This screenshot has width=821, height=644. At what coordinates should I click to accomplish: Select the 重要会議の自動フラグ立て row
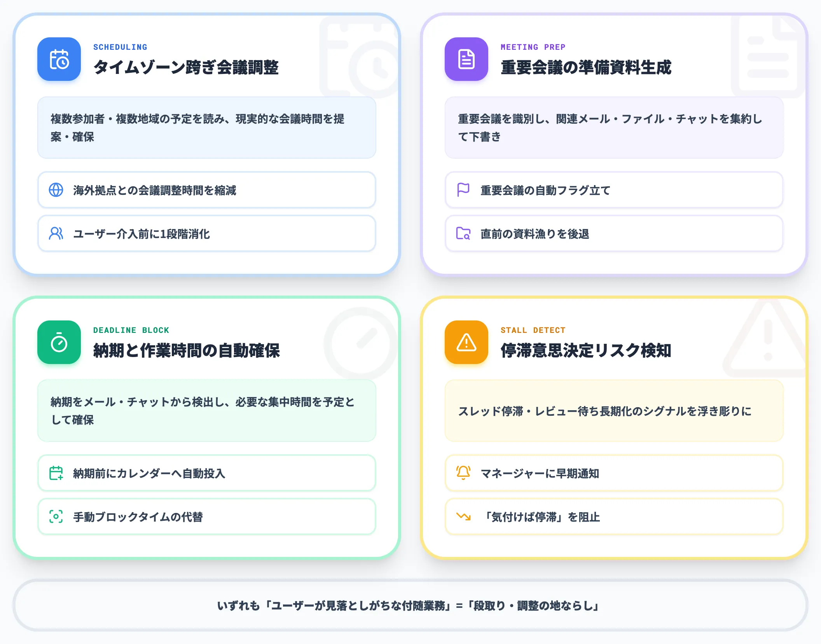click(614, 190)
